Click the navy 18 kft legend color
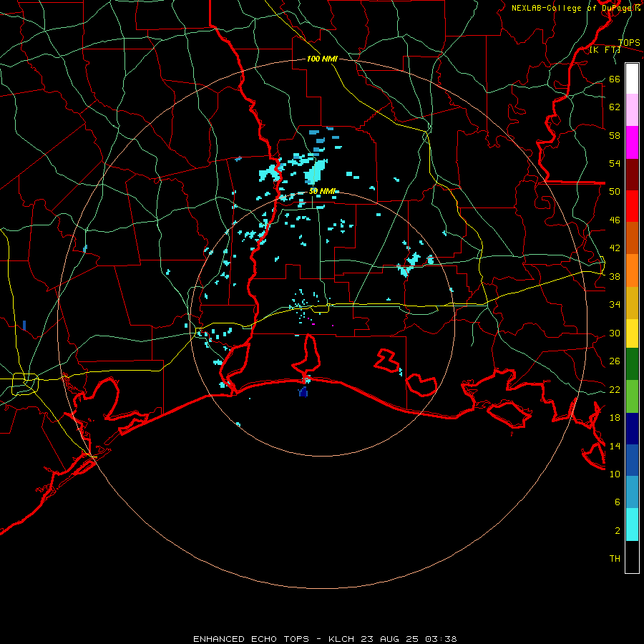The width and height of the screenshot is (644, 644). [x=632, y=429]
